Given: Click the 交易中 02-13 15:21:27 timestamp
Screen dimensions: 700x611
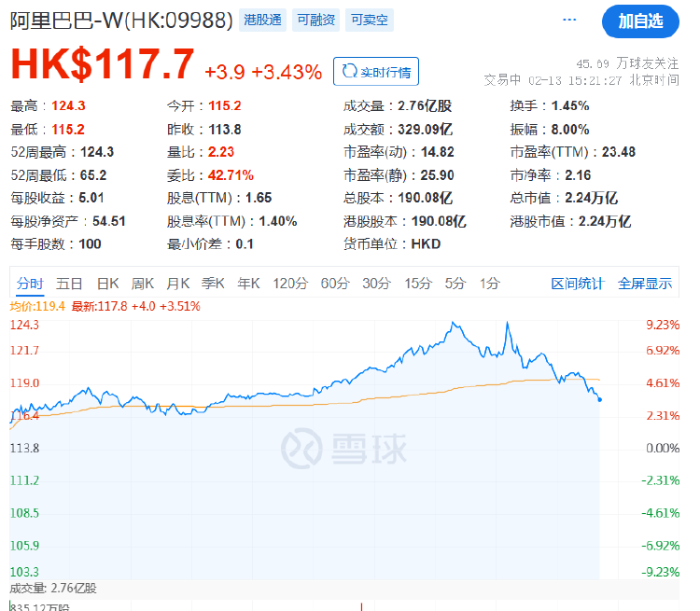Looking at the screenshot, I should coord(581,80).
